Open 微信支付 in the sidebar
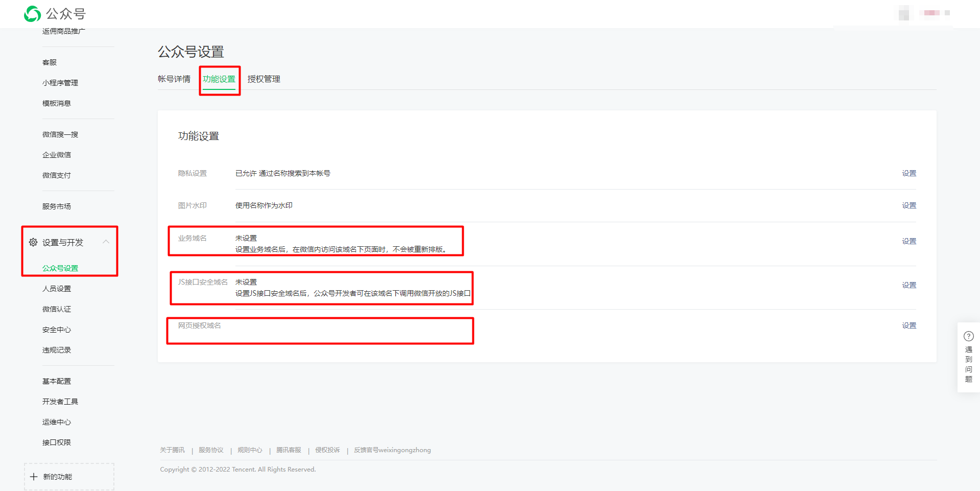Screen dimensions: 980x491 [x=57, y=175]
